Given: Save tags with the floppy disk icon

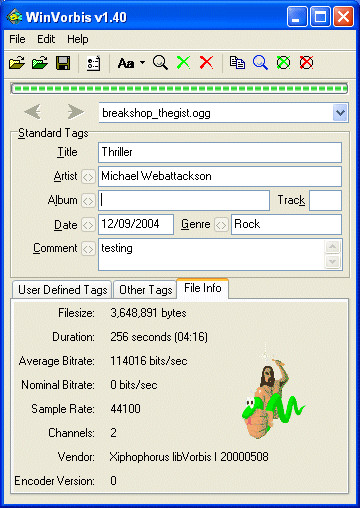Looking at the screenshot, I should [63, 63].
